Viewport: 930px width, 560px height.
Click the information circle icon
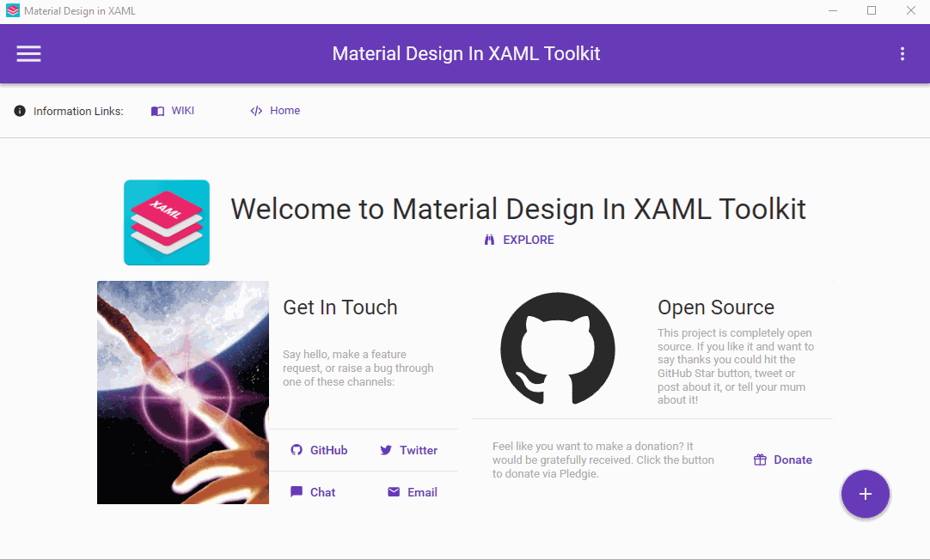20,111
